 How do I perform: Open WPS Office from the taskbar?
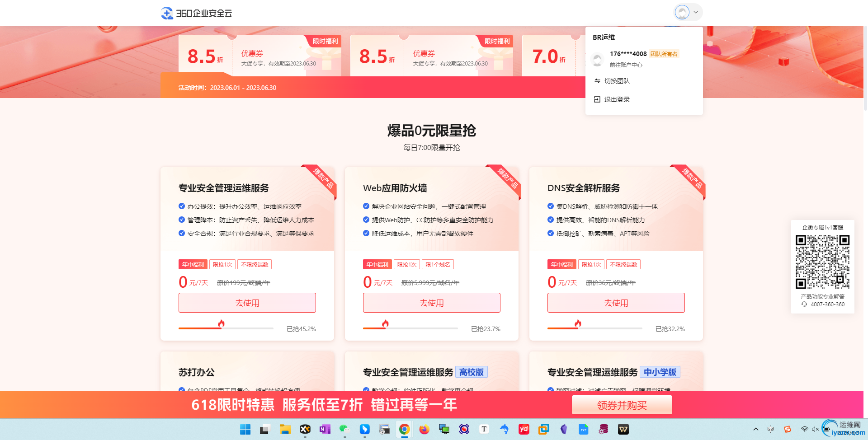click(623, 429)
